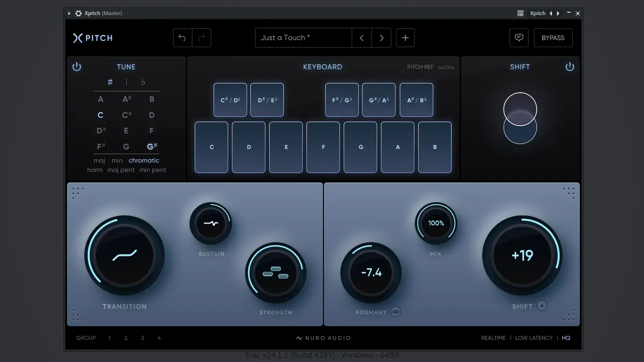Go to previous preset with left chevron

[362, 38]
